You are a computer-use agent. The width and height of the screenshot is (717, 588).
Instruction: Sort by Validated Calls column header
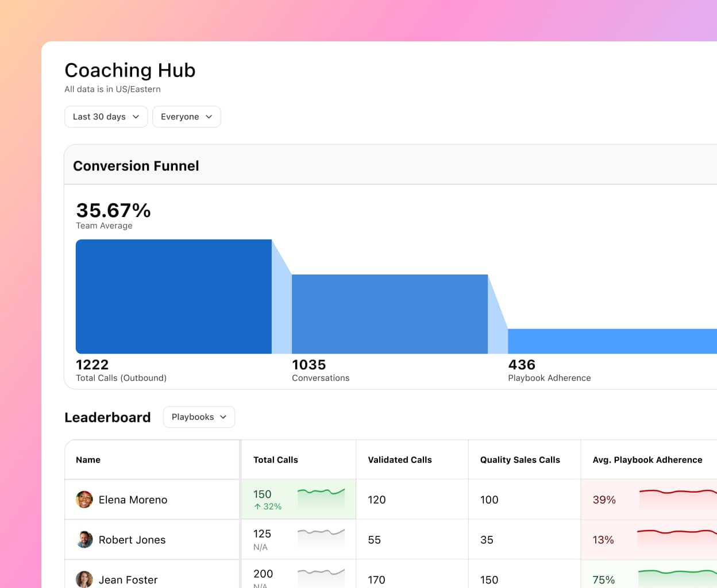400,460
